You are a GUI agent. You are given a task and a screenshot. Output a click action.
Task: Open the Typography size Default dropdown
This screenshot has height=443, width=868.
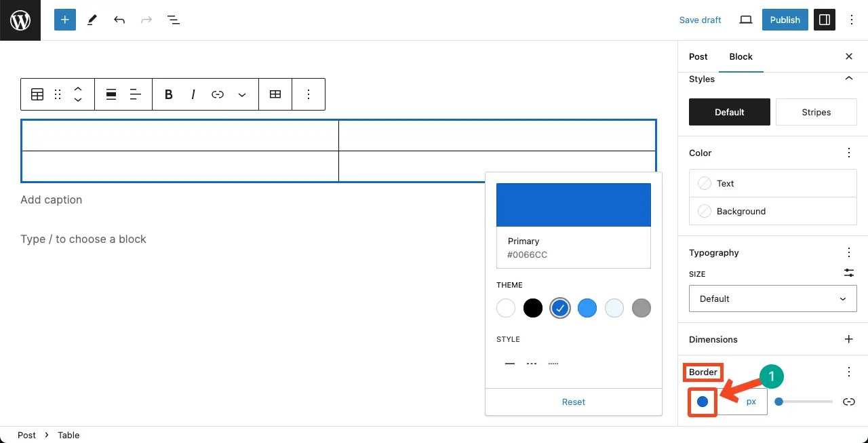[x=772, y=298]
